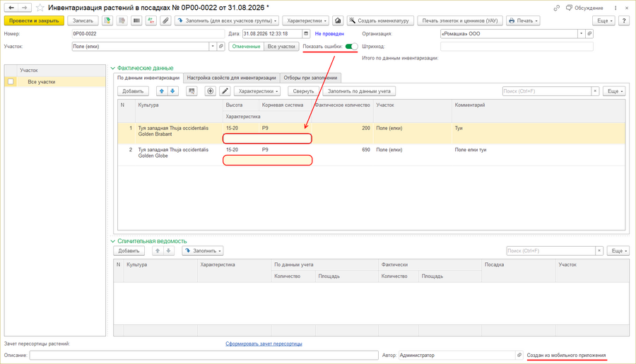Copy the document link via chain icon
This screenshot has width=636, height=364.
click(557, 8)
